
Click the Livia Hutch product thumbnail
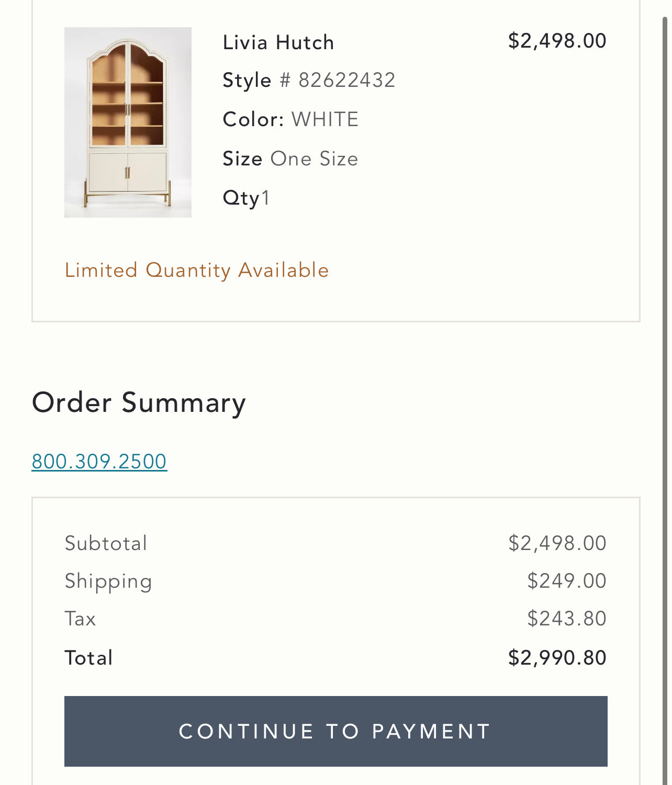[127, 120]
